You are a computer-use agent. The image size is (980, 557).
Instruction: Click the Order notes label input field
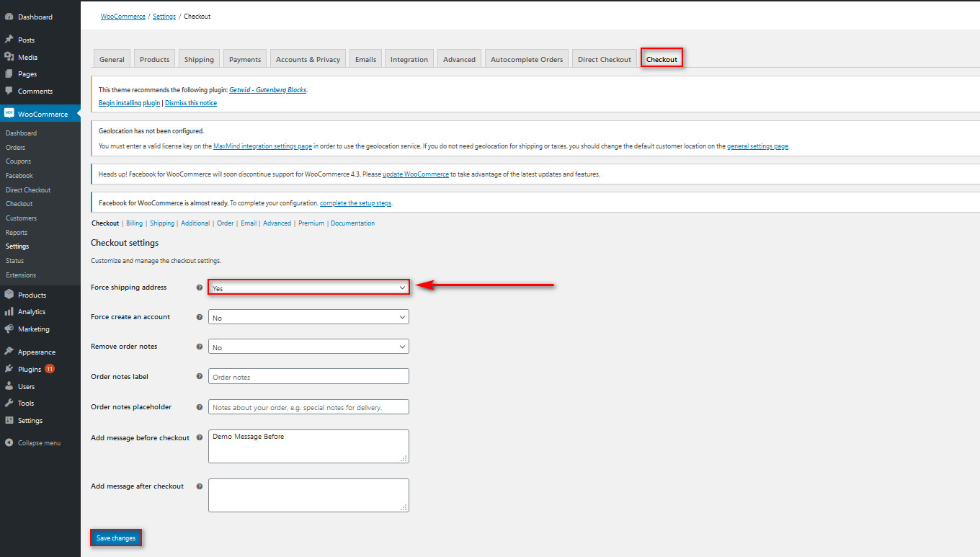tap(308, 377)
